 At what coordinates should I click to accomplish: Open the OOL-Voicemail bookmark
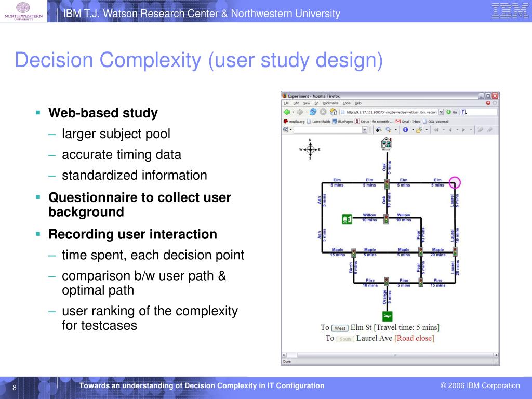436,122
